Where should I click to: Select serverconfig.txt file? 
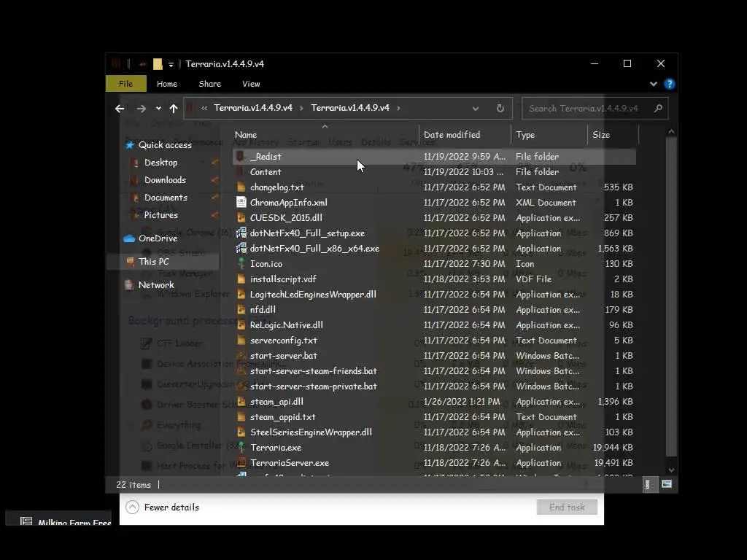tap(284, 341)
